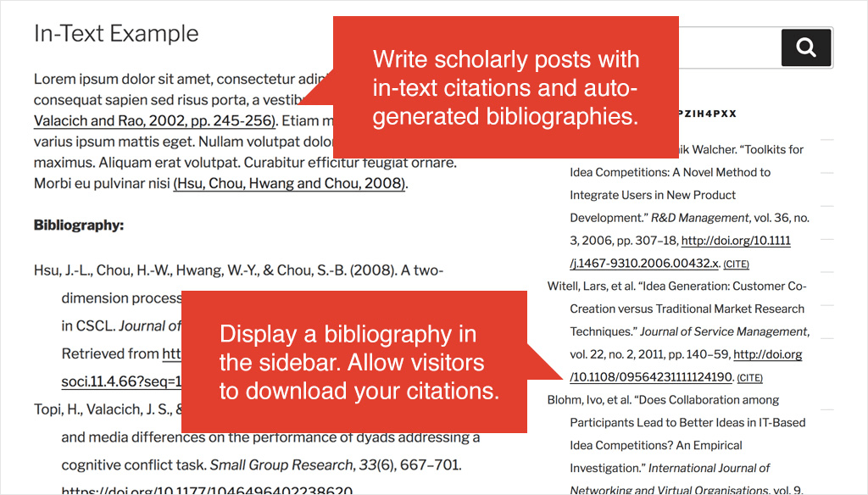The width and height of the screenshot is (868, 495).
Task: Open the doi.org/10.1177/1046496402238620 link
Action: pyautogui.click(x=207, y=490)
